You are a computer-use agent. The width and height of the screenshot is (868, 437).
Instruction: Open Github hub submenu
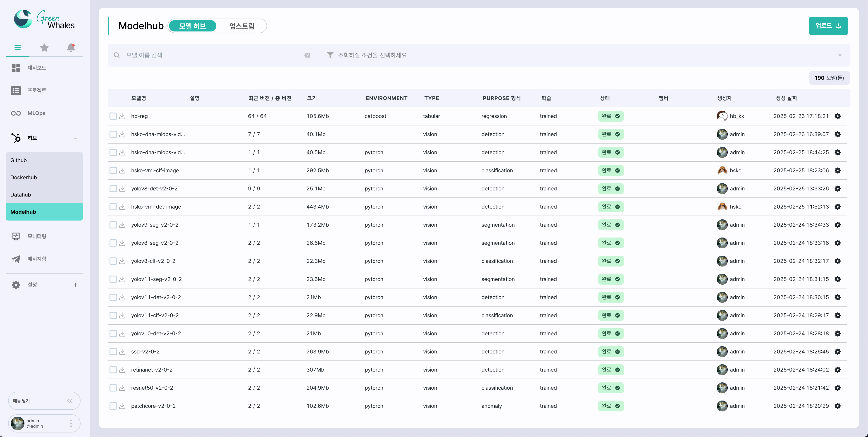44,160
